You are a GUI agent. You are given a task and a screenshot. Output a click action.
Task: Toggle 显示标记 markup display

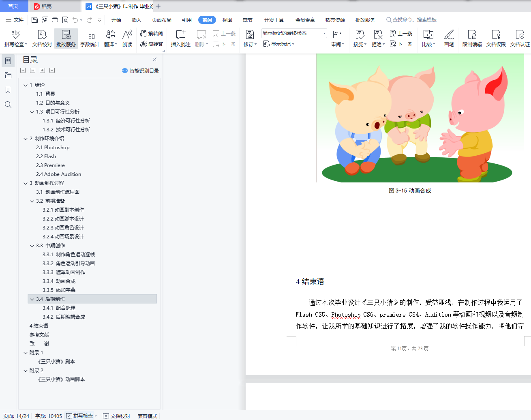279,44
